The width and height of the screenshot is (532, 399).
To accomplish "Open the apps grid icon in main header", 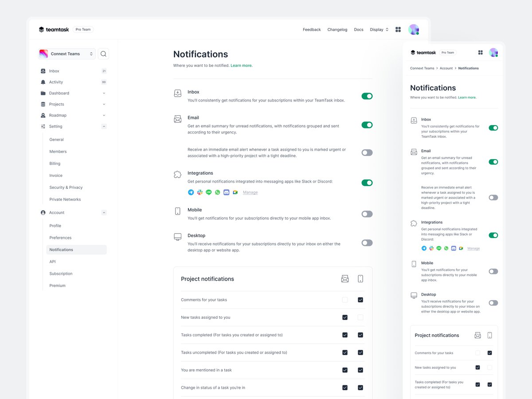I will coord(398,30).
